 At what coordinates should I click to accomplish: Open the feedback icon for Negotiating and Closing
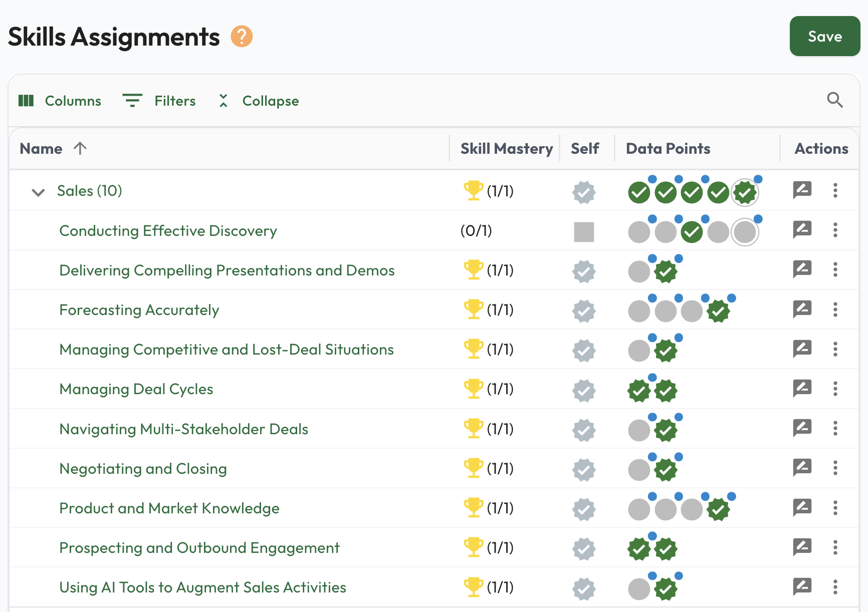802,468
